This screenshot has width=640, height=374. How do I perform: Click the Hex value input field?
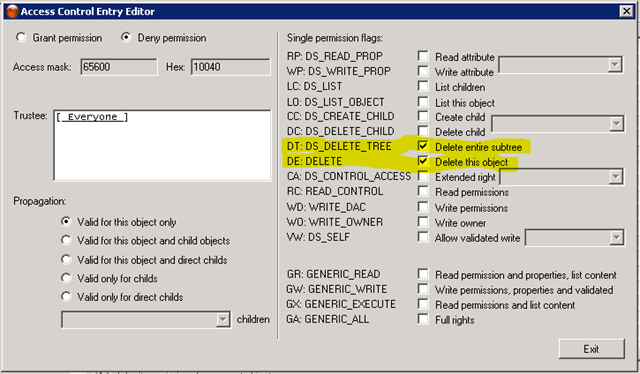pos(231,67)
